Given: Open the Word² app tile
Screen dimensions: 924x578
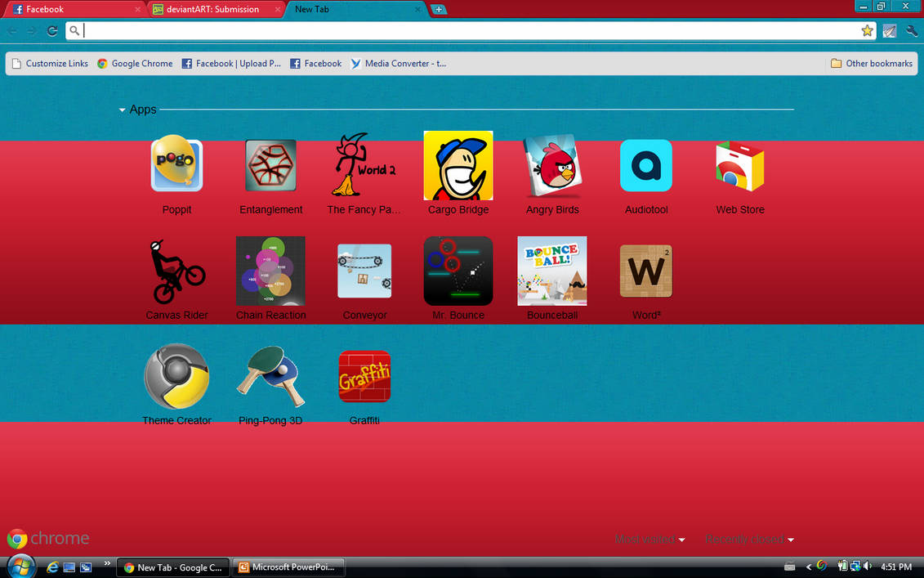Looking at the screenshot, I should (646, 271).
